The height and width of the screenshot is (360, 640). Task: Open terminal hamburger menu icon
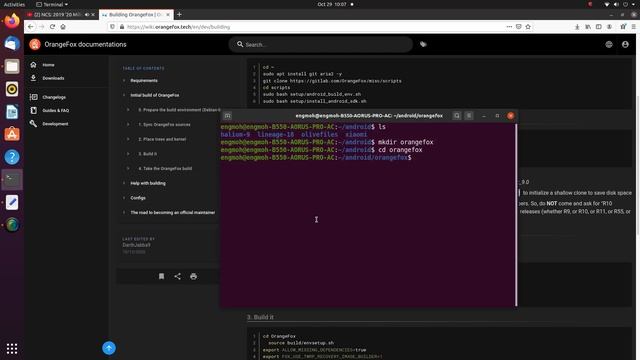[x=469, y=116]
